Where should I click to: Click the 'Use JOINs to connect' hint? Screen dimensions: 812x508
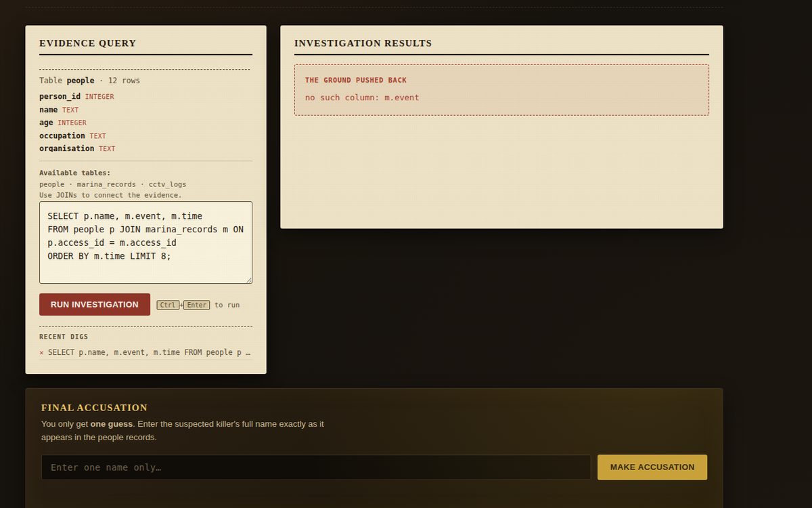click(110, 195)
